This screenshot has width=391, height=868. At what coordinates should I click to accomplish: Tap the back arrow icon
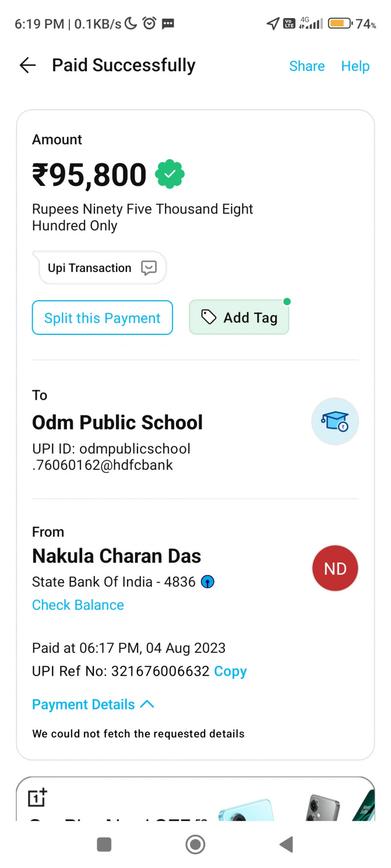coord(28,65)
